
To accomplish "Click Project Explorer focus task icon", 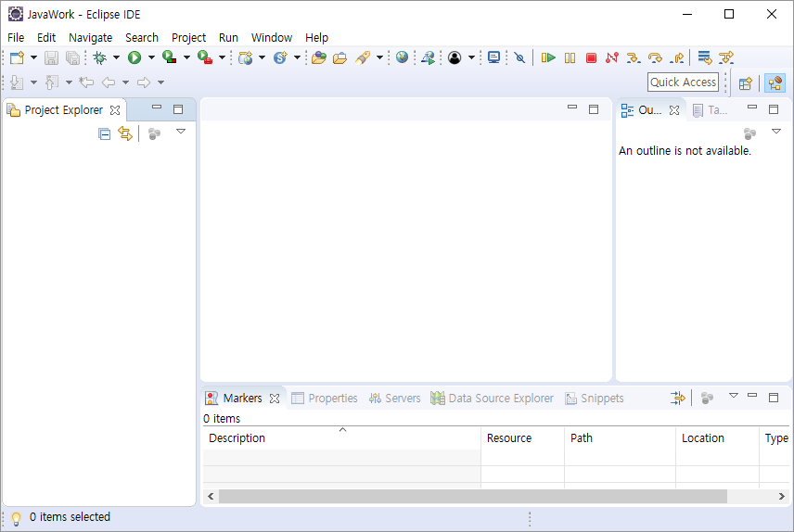I will tap(154, 133).
